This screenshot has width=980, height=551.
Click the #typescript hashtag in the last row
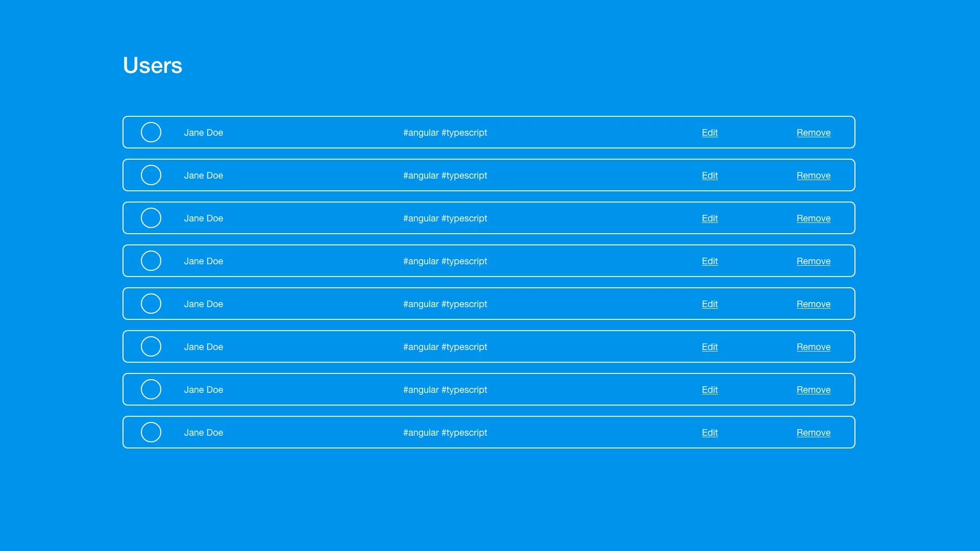coord(464,432)
